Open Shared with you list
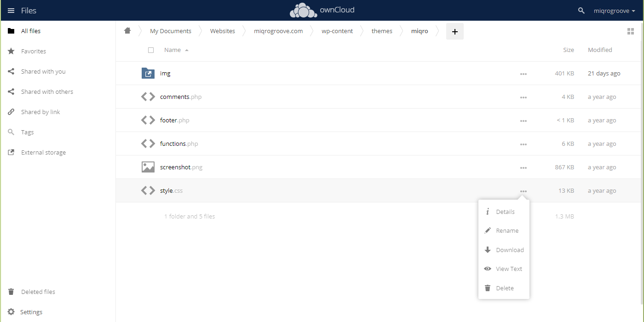 coord(57,71)
